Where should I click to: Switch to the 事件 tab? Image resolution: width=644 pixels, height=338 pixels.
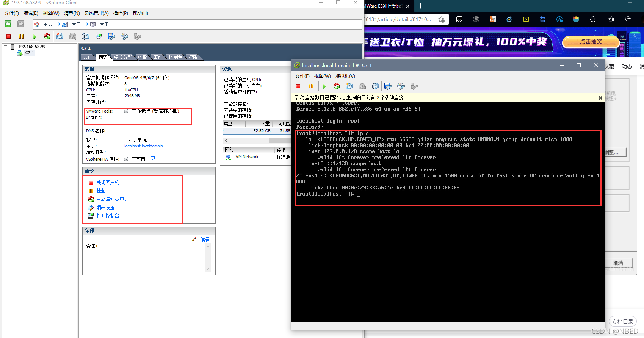[158, 57]
